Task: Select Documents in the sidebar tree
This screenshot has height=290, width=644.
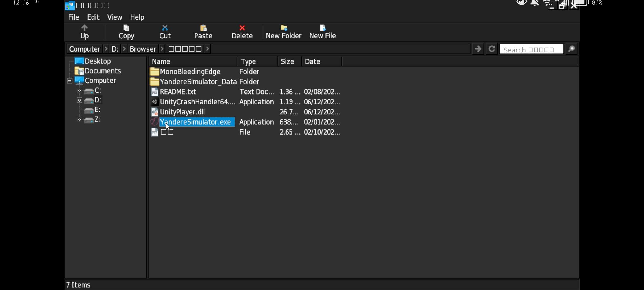Action: click(103, 71)
